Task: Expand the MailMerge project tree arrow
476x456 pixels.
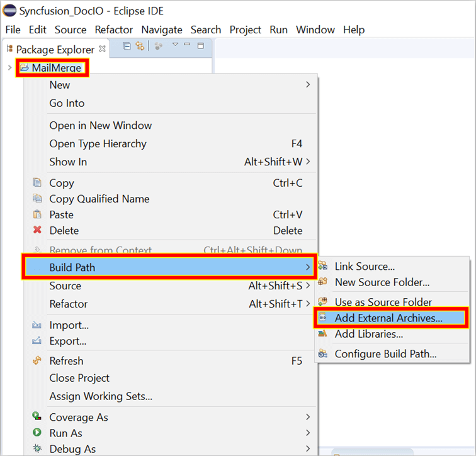Action: pos(9,67)
